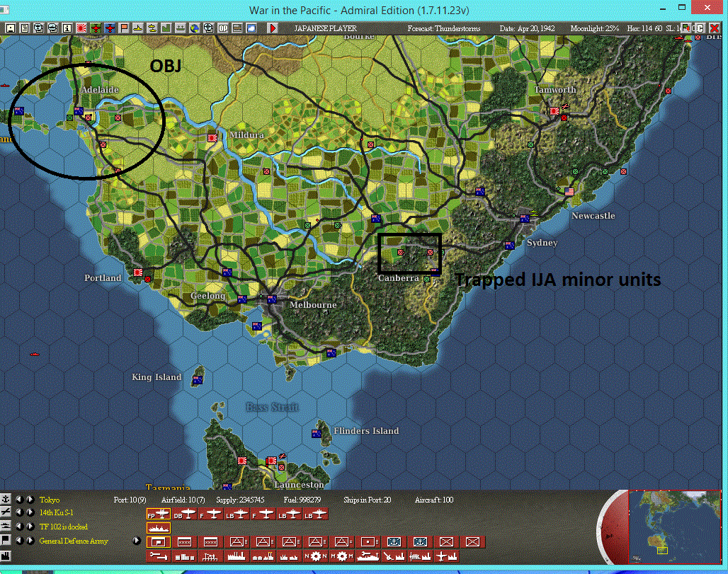Select the highlighted HQ land unit icon
The height and width of the screenshot is (574, 728).
[159, 541]
